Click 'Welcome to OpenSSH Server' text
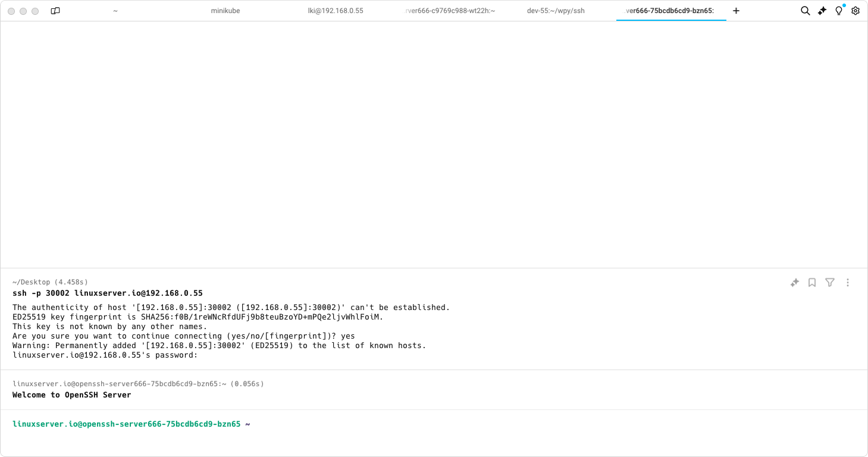This screenshot has width=868, height=457. pos(72,395)
